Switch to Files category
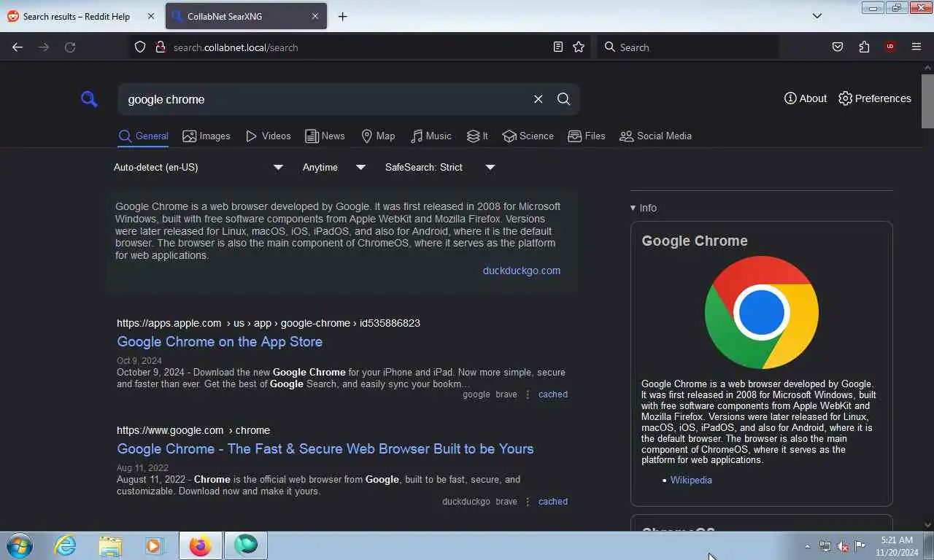The width and height of the screenshot is (934, 560). (x=587, y=136)
